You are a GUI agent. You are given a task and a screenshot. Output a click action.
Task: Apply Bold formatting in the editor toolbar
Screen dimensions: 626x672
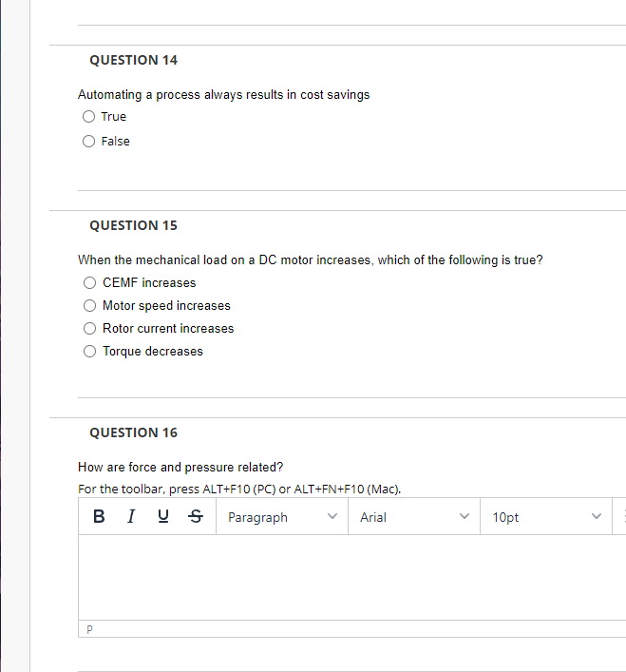point(99,516)
